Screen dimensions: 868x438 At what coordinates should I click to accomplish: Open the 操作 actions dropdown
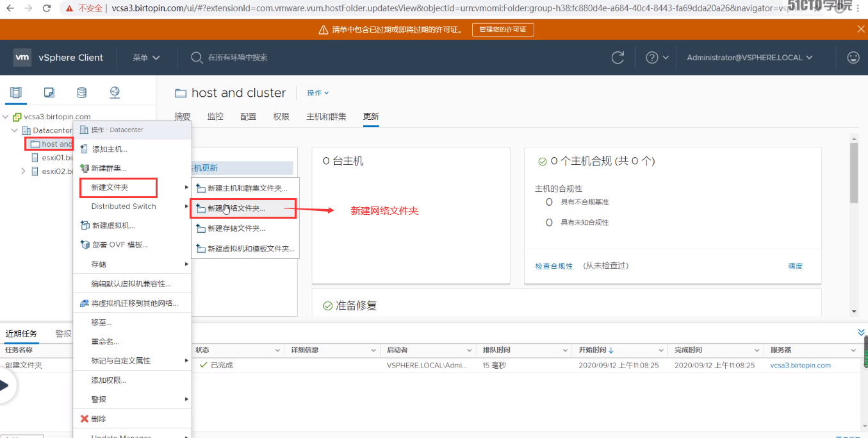(x=318, y=93)
